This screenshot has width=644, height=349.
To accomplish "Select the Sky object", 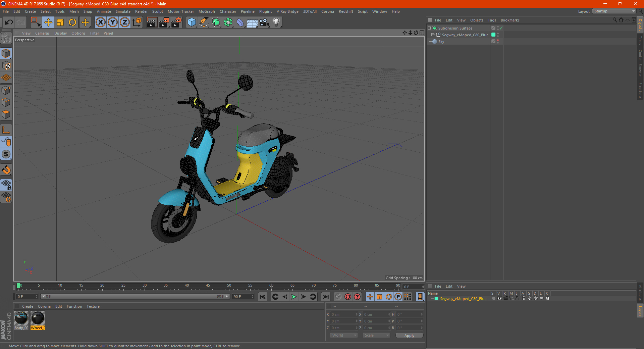I will coord(441,42).
